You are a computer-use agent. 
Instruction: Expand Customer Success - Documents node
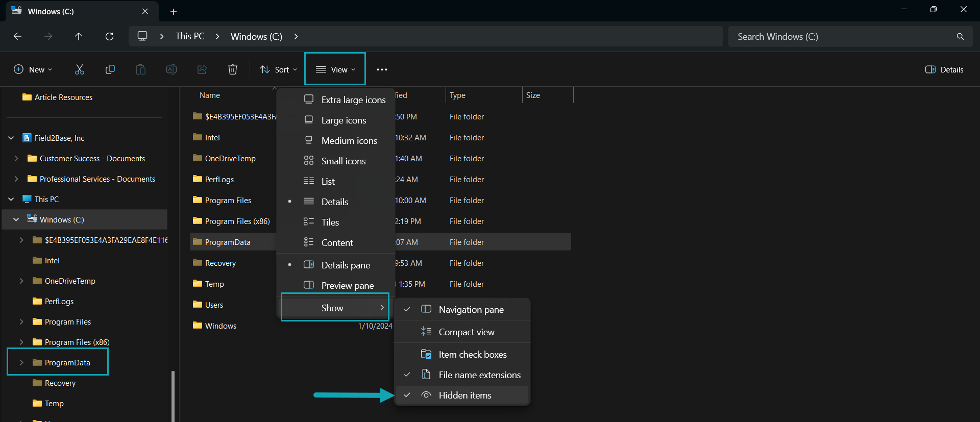(16, 158)
